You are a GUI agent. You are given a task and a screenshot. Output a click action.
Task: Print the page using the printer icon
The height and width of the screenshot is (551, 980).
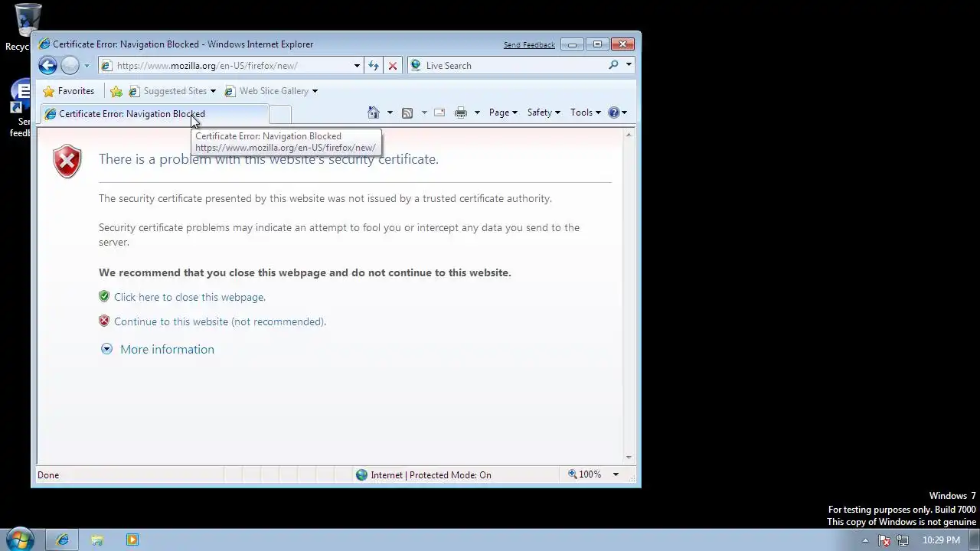click(461, 112)
